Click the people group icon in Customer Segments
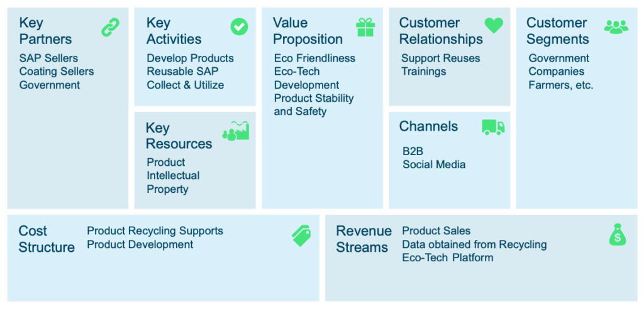 [616, 27]
